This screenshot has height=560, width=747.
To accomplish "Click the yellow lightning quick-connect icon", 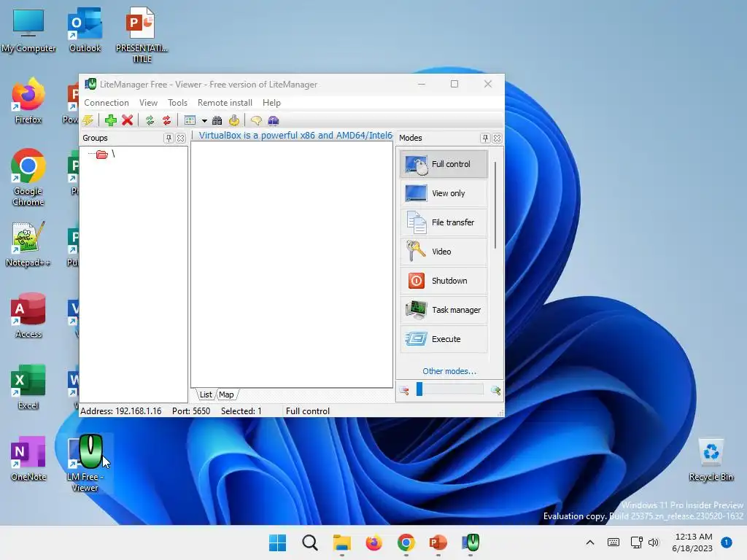I will pyautogui.click(x=88, y=120).
